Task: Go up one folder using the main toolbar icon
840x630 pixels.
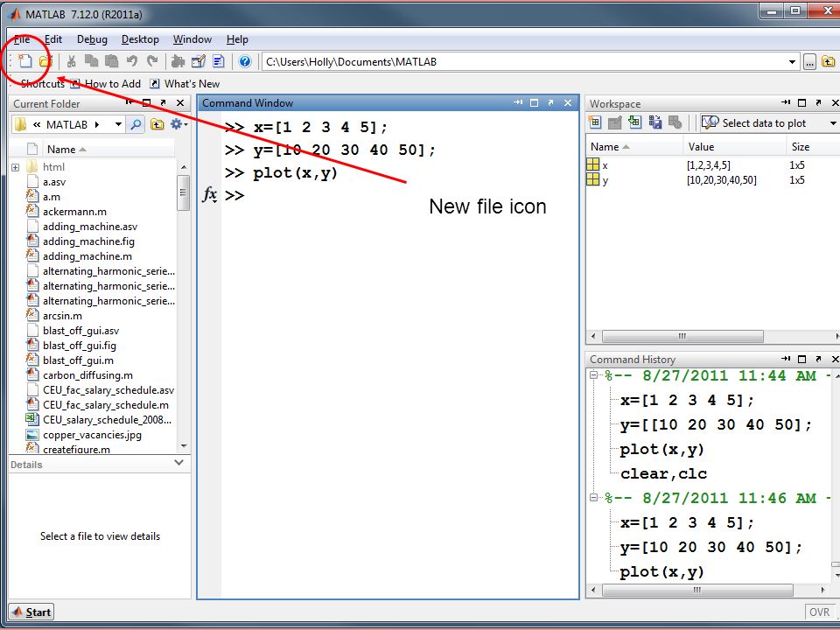Action: pos(829,62)
